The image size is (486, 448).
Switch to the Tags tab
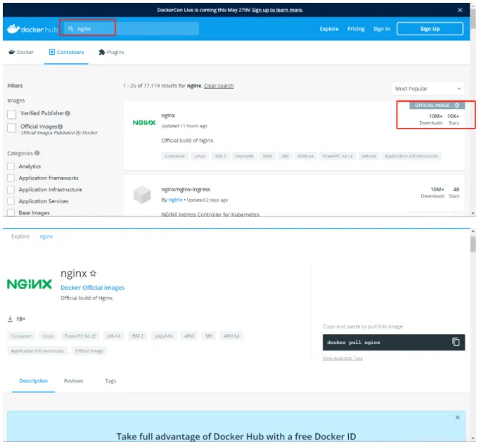[110, 380]
